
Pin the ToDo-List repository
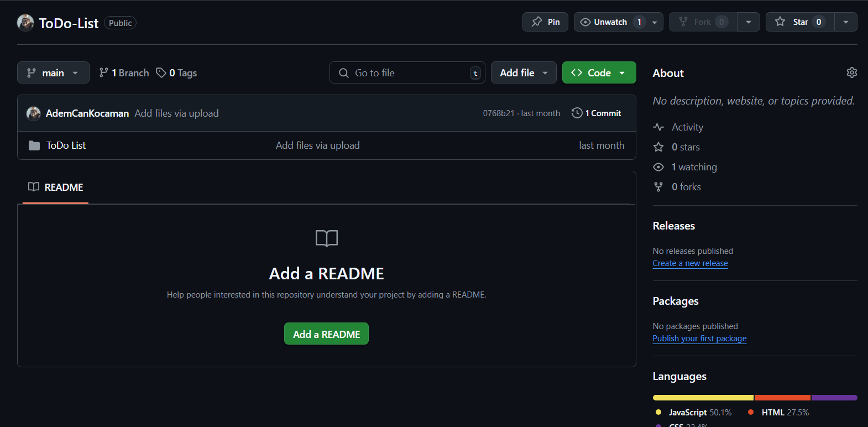[x=545, y=22]
